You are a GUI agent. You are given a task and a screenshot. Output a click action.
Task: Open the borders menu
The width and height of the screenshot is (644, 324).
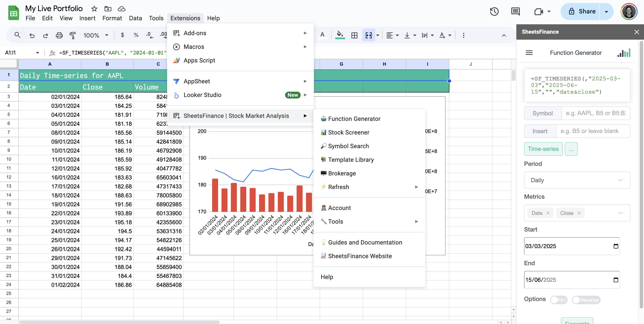(x=354, y=35)
